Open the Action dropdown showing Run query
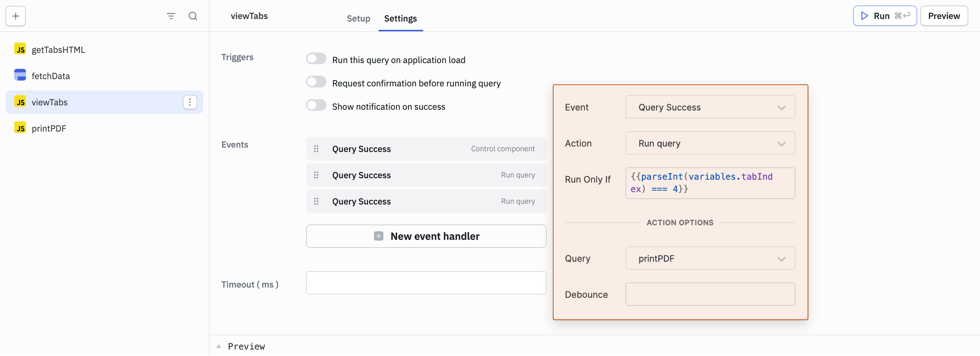 pyautogui.click(x=710, y=143)
